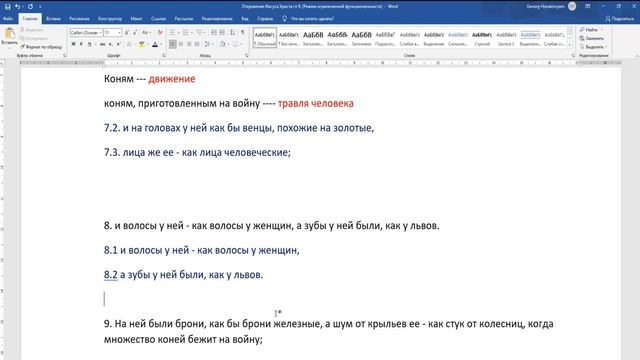Image resolution: width=640 pixels, height=360 pixels.
Task: Switch to the Конструктор tab
Action: [110, 19]
